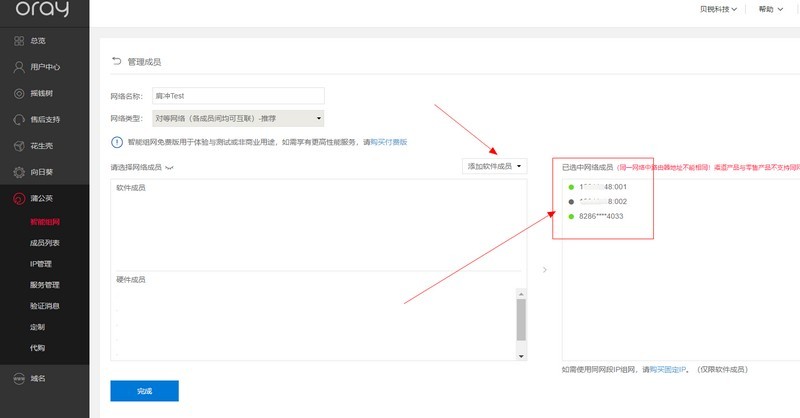Screen dimensions: 800x418
Task: Follow the 购买固定IP link
Action: pos(668,370)
